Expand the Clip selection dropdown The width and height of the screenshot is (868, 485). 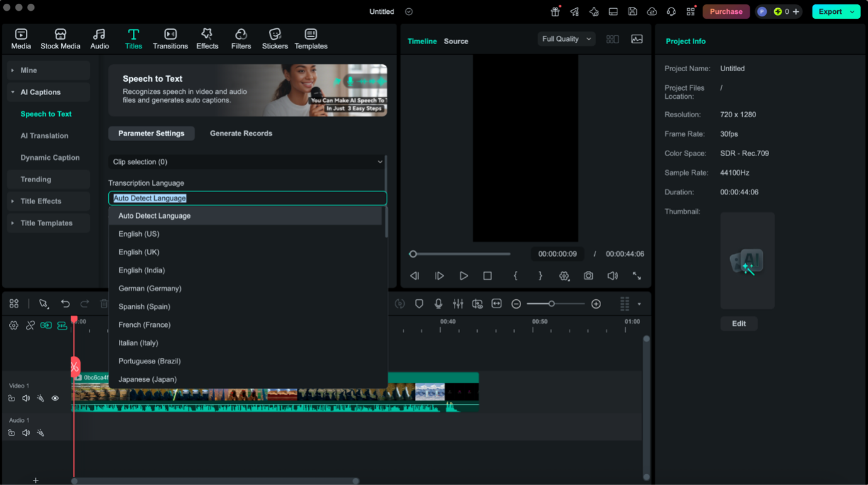[x=247, y=162]
